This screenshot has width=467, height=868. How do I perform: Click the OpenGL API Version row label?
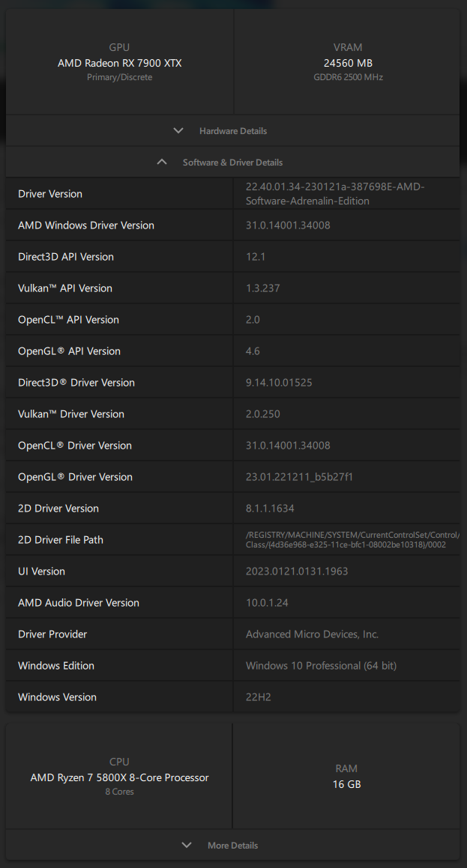[x=69, y=351]
